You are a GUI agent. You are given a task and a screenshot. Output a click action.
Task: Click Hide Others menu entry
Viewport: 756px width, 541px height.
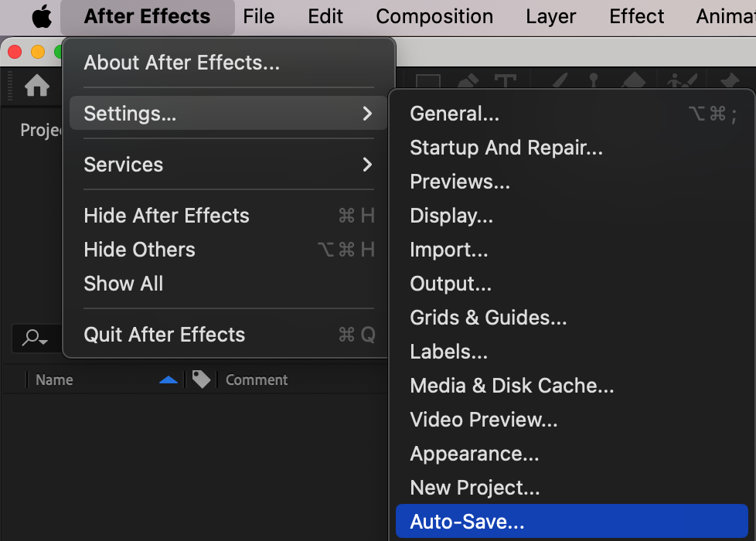[139, 250]
